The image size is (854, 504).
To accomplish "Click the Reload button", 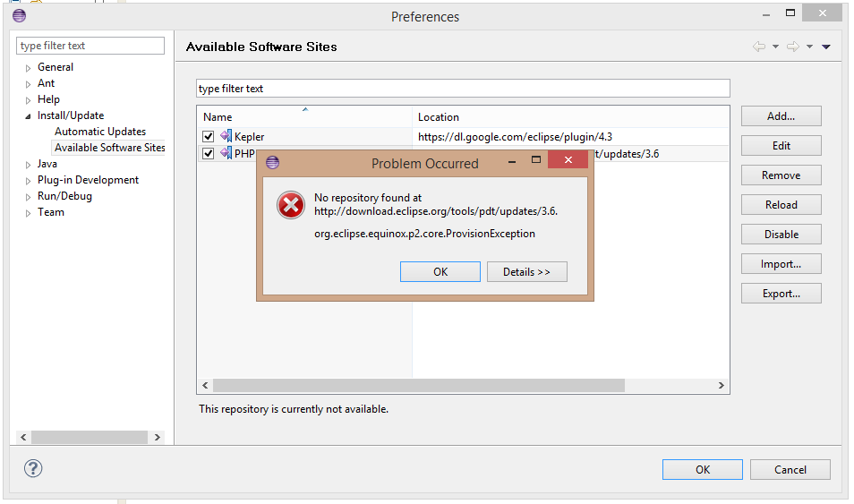I will click(781, 204).
